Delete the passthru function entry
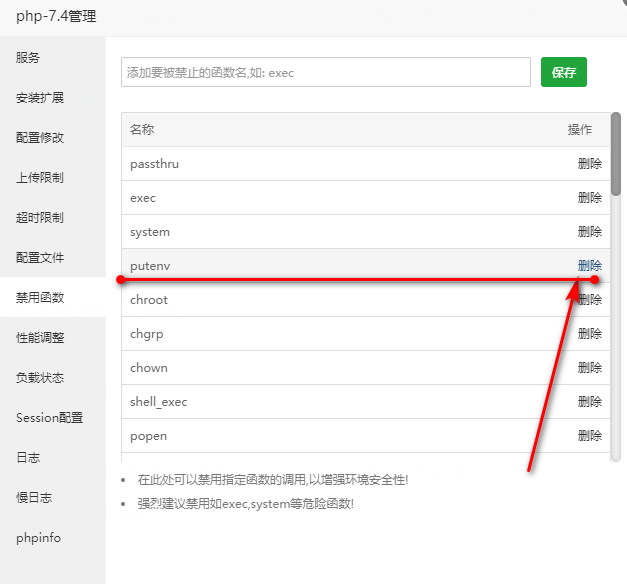Viewport: 627px width, 584px height. [x=590, y=164]
